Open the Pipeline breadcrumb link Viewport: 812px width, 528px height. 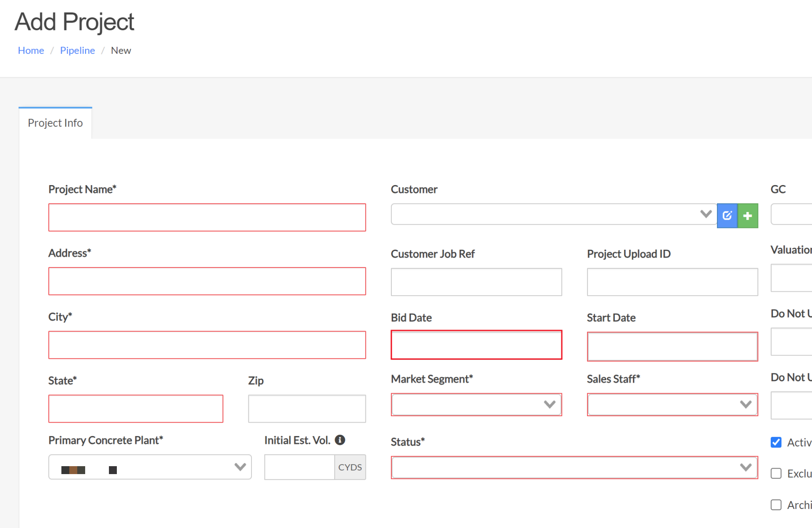77,50
